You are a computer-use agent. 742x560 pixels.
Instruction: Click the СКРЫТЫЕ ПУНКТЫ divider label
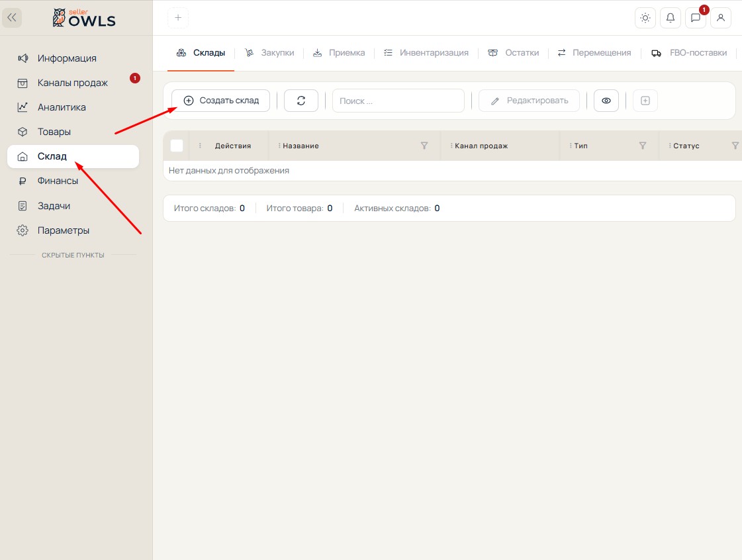click(x=73, y=255)
